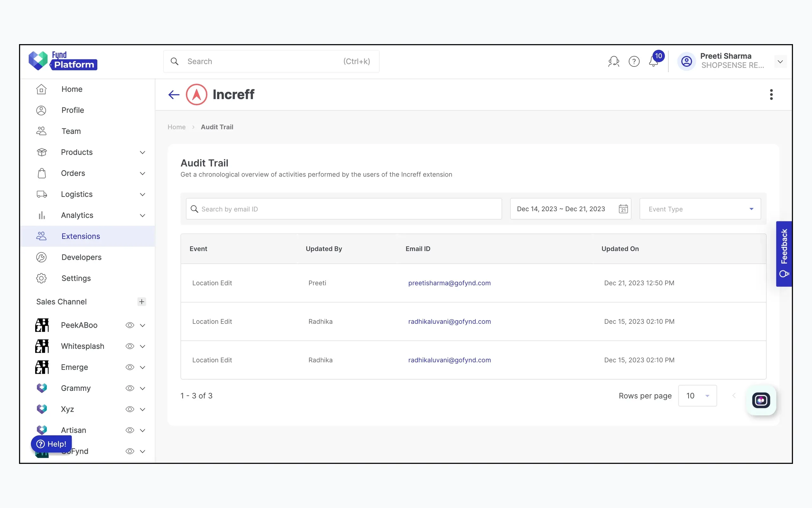Open radhikaluvani@gofynd.com link dated Dec 15 in second row
The image size is (812, 508).
449,322
